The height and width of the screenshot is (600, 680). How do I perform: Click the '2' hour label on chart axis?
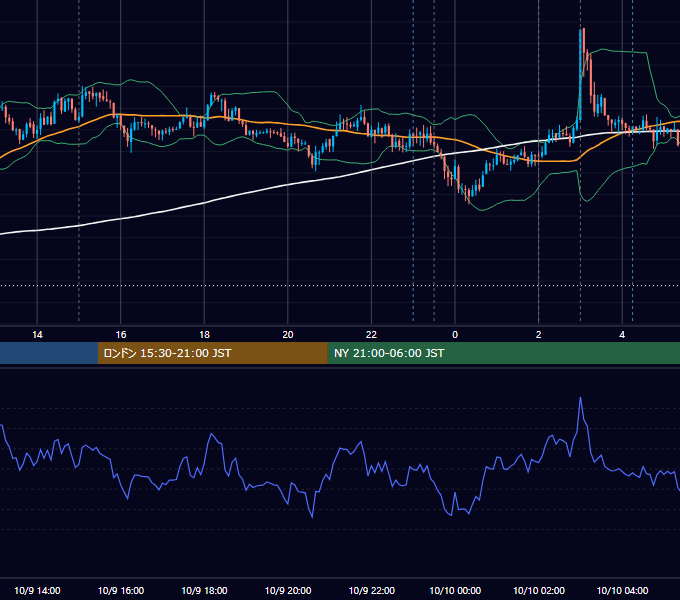pos(539,335)
